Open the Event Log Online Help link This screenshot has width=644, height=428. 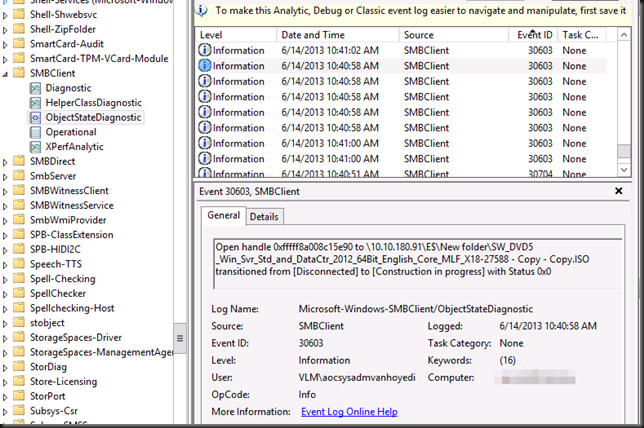click(x=349, y=412)
